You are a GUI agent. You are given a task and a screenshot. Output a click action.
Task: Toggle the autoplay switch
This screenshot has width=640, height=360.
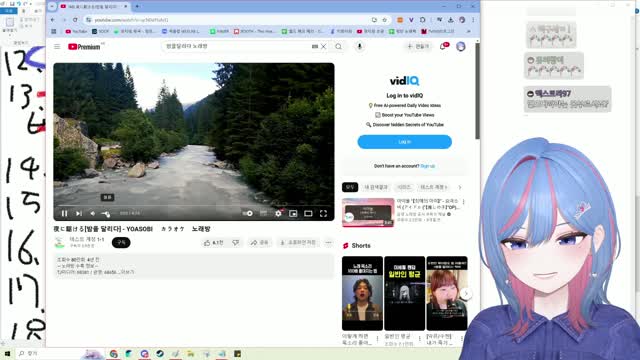[247, 213]
